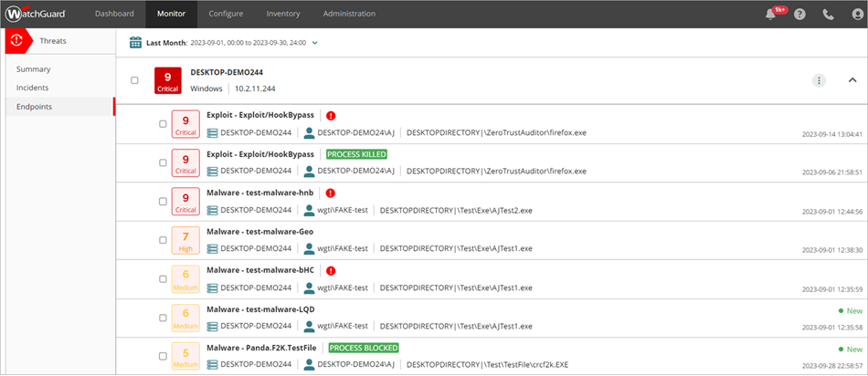Go to the Incidents sidebar link
The height and width of the screenshot is (376, 868).
(x=33, y=88)
